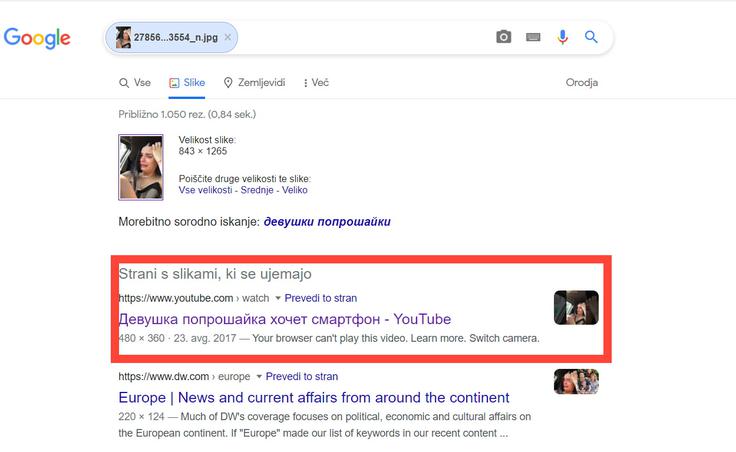The image size is (736, 452).
Task: Open the on-screen keyboard icon
Action: [x=533, y=37]
